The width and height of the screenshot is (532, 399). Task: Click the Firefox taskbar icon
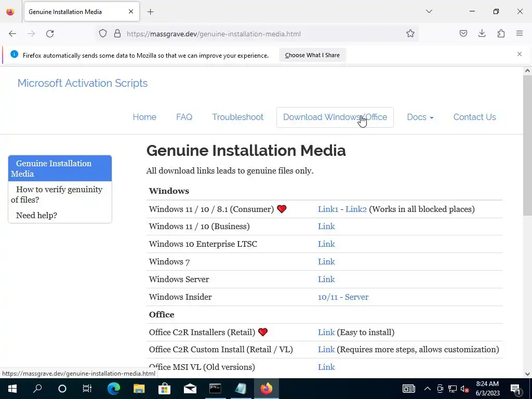(x=267, y=389)
